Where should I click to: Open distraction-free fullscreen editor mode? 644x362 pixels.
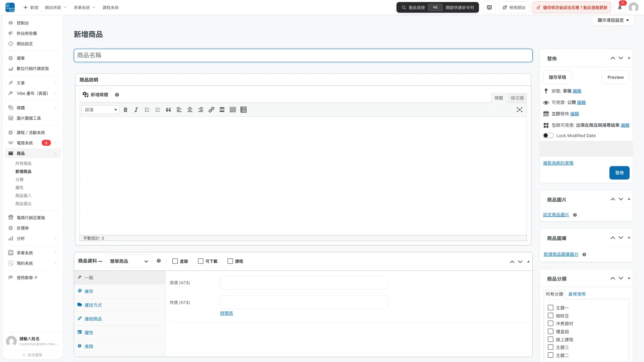[x=520, y=110]
